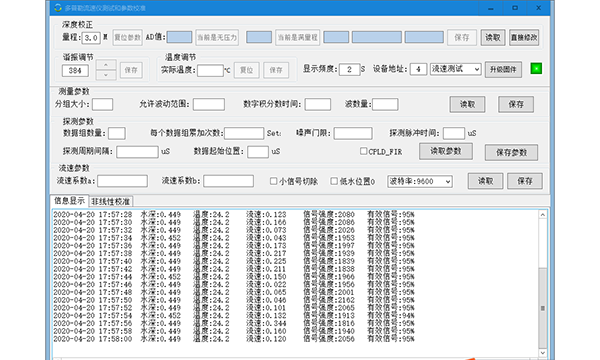This screenshot has width=600, height=360.
Task: Click the 流速系数b input field
Action: coord(228,181)
